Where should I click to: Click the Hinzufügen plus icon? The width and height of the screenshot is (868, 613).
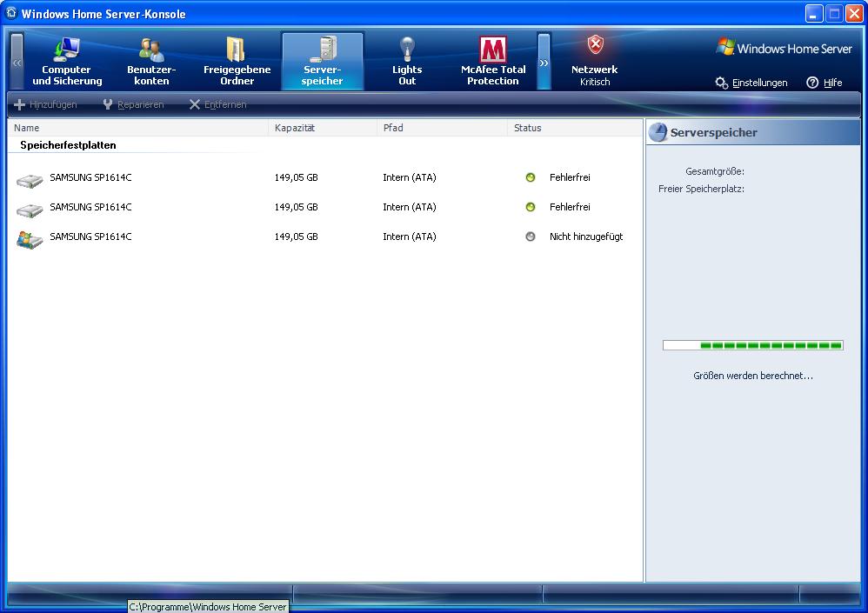tap(19, 104)
